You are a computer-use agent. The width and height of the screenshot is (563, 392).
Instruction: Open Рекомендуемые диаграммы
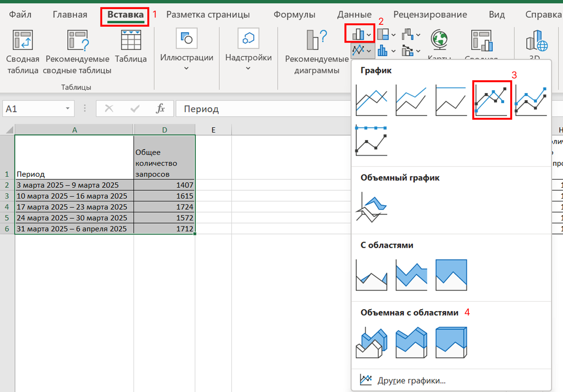(317, 40)
